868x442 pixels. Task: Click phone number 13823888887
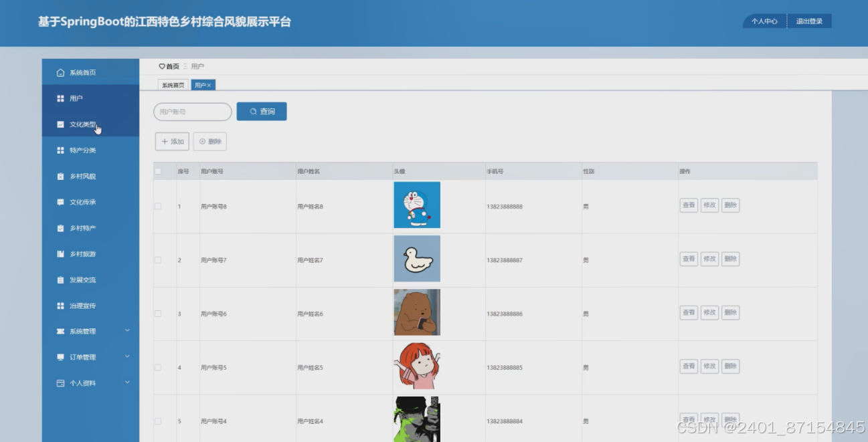(505, 260)
